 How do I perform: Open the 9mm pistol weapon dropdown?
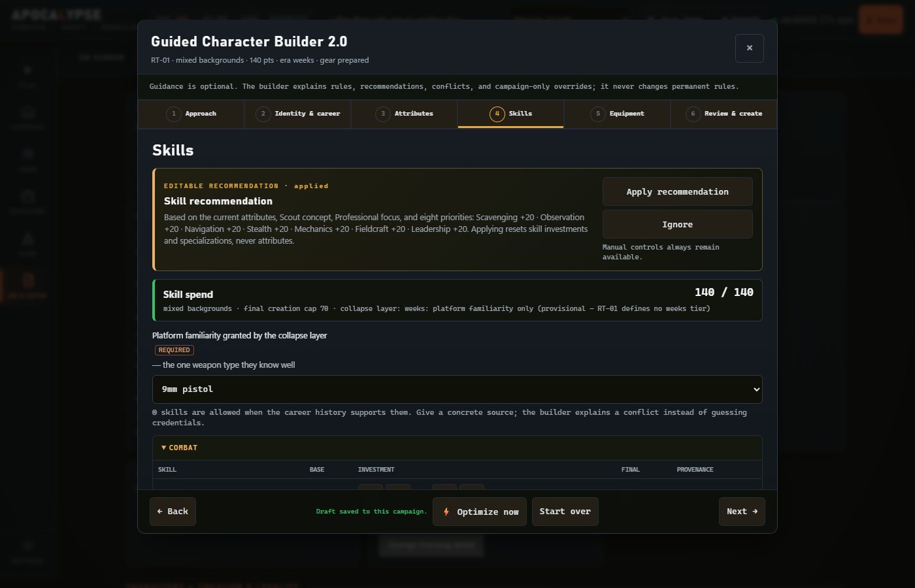coord(457,389)
